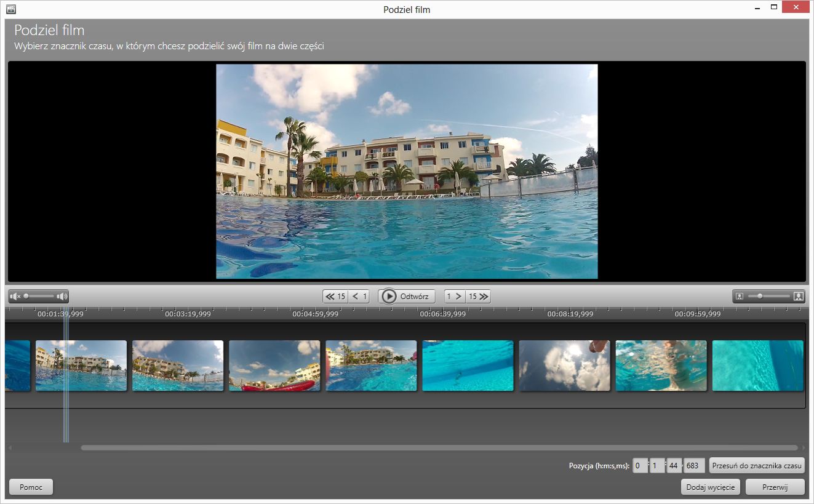Viewport: 814px width, 504px height.
Task: Click the small thumbnail zoom-out icon
Action: (740, 297)
